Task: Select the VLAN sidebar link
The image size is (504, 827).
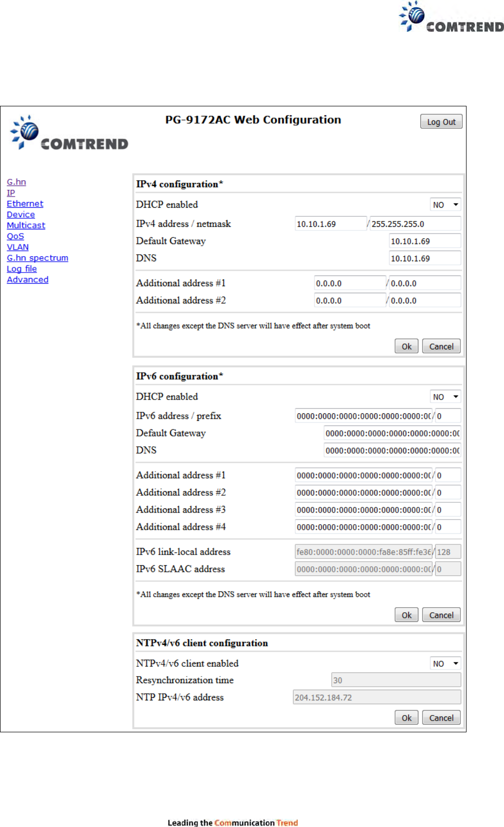Action: point(18,247)
